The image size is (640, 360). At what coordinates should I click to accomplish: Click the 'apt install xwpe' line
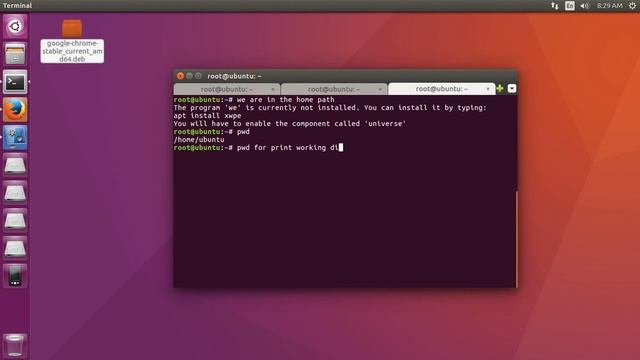click(207, 116)
